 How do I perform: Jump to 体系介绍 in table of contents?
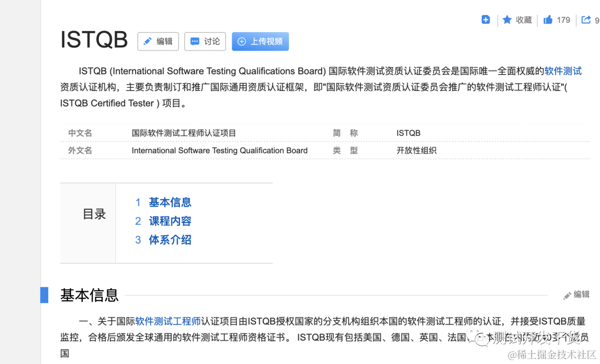[x=170, y=240]
